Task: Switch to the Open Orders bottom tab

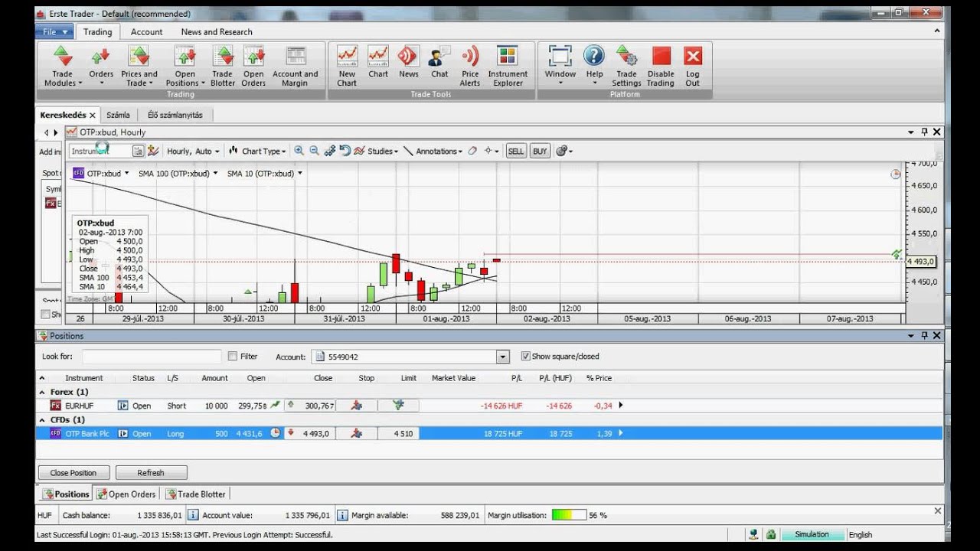Action: click(x=127, y=494)
